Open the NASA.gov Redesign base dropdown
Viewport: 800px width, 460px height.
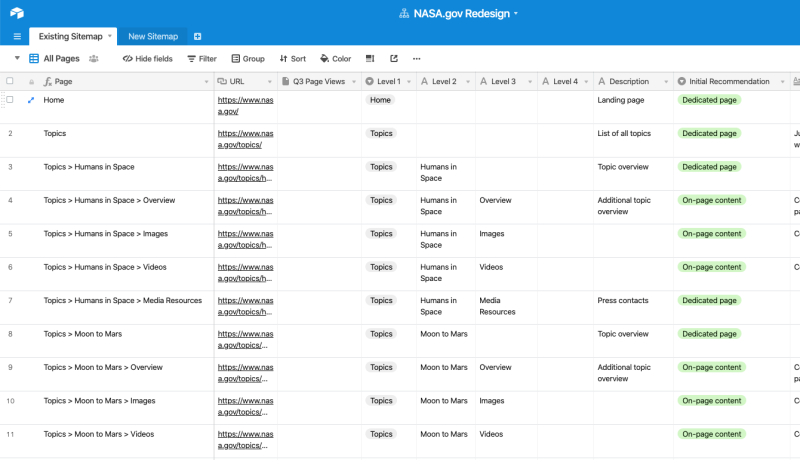tap(516, 14)
